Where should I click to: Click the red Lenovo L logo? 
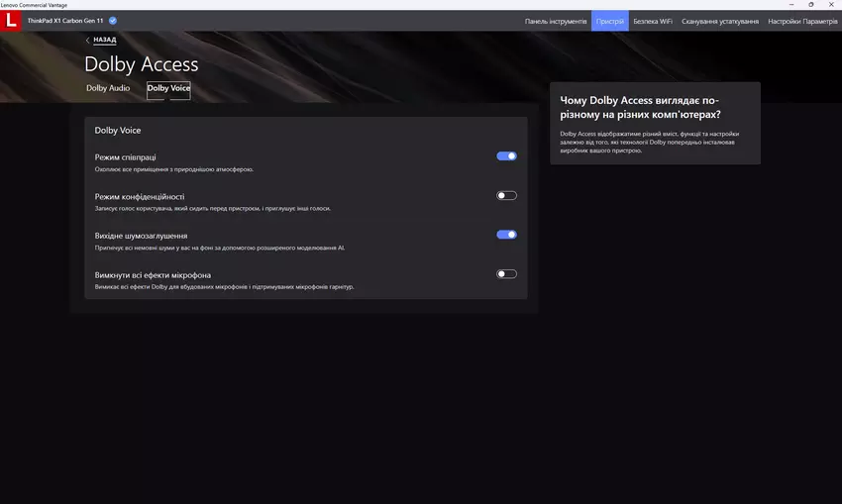click(x=12, y=21)
